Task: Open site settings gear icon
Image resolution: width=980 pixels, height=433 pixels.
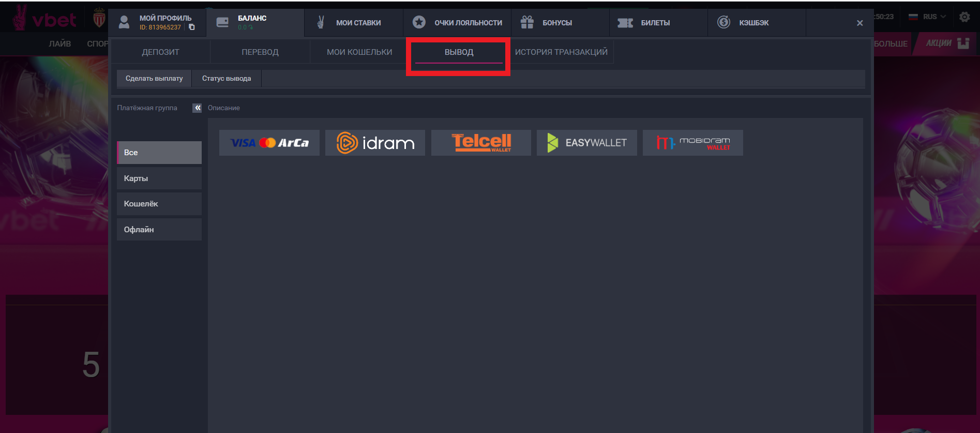Action: 964,17
